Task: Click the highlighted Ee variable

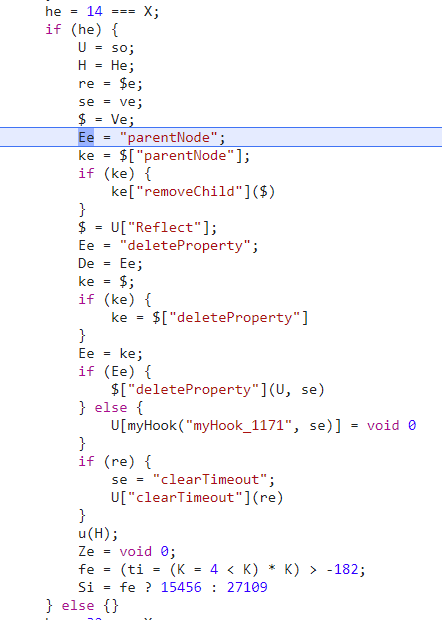Action: [86, 138]
